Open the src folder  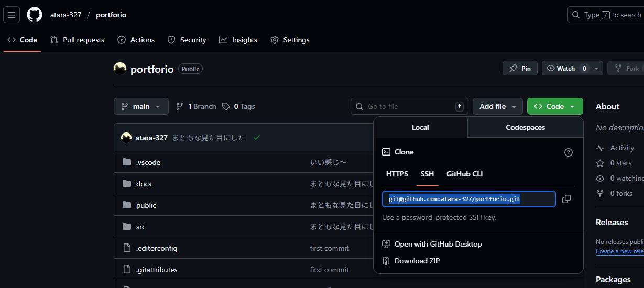point(140,227)
